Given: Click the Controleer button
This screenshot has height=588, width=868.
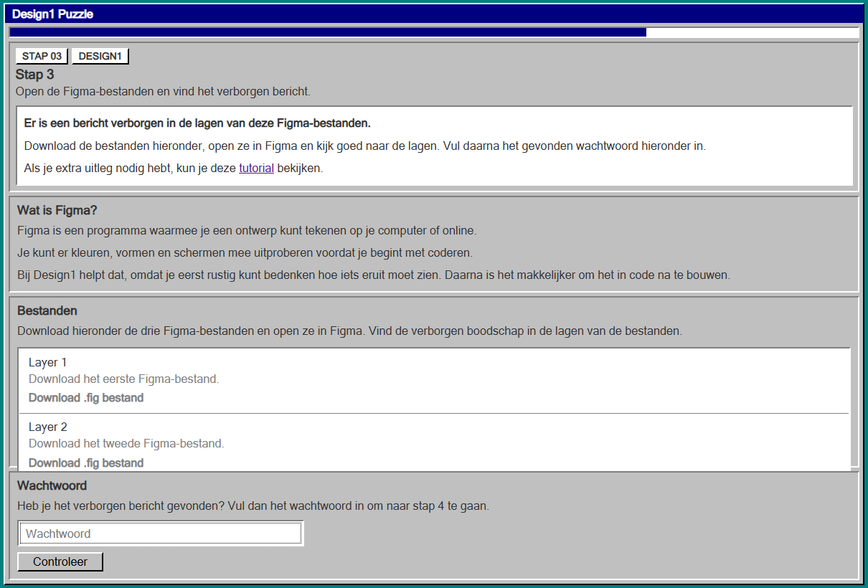Looking at the screenshot, I should tap(60, 562).
